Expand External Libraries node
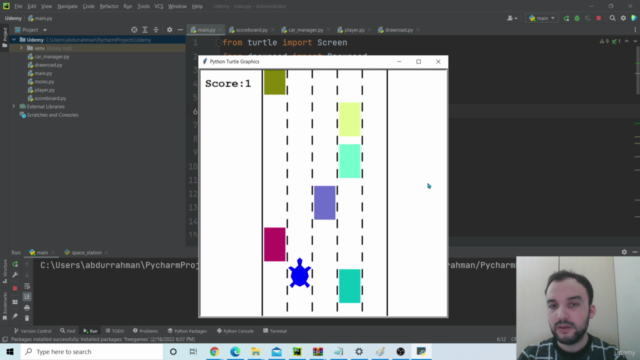Image resolution: width=640 pixels, height=360 pixels. click(14, 107)
